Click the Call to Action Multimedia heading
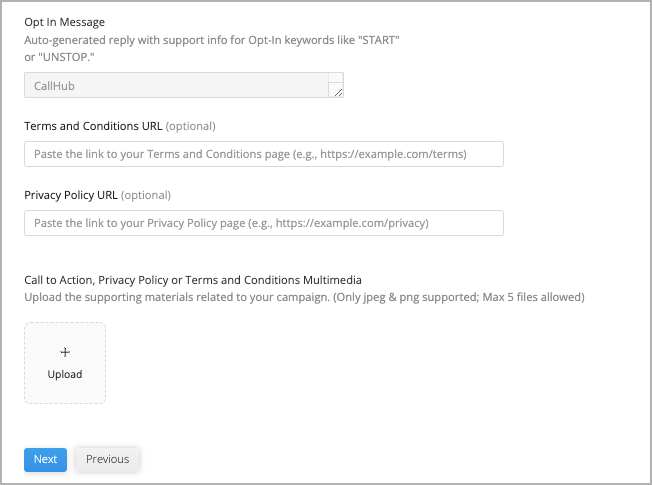Image resolution: width=652 pixels, height=485 pixels. pos(193,280)
